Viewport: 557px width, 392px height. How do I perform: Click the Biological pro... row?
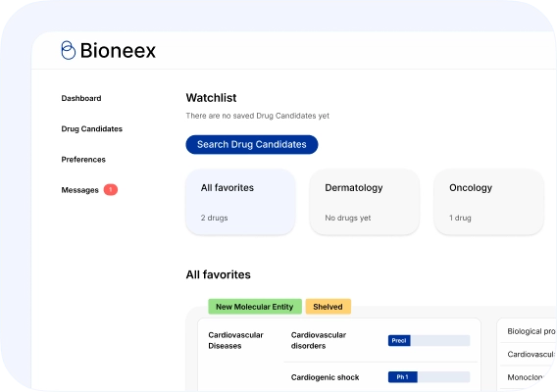click(x=529, y=331)
